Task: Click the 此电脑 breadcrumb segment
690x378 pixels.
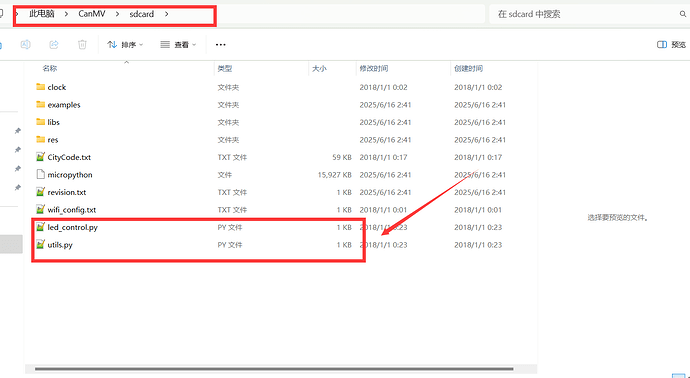Action: (42, 14)
